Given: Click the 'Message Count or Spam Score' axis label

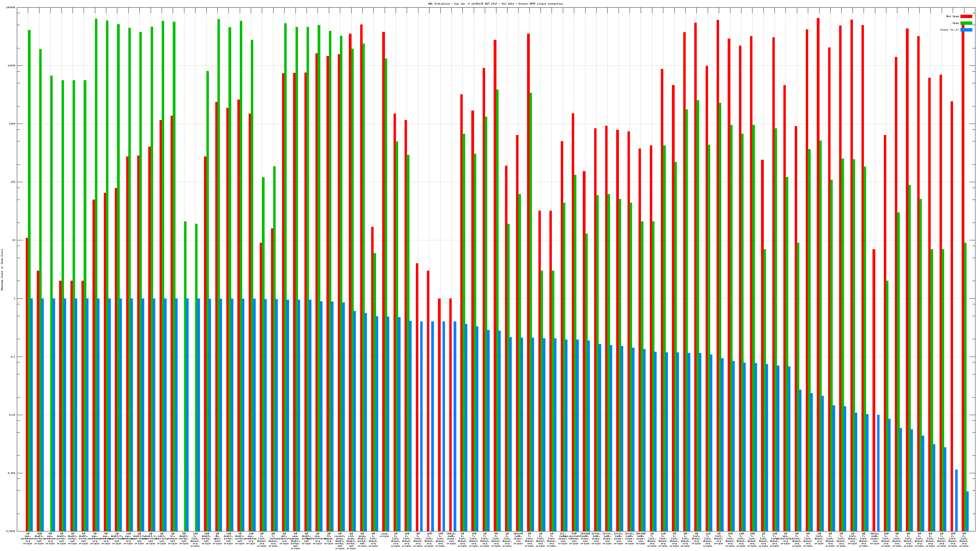Looking at the screenshot, I should [2, 270].
